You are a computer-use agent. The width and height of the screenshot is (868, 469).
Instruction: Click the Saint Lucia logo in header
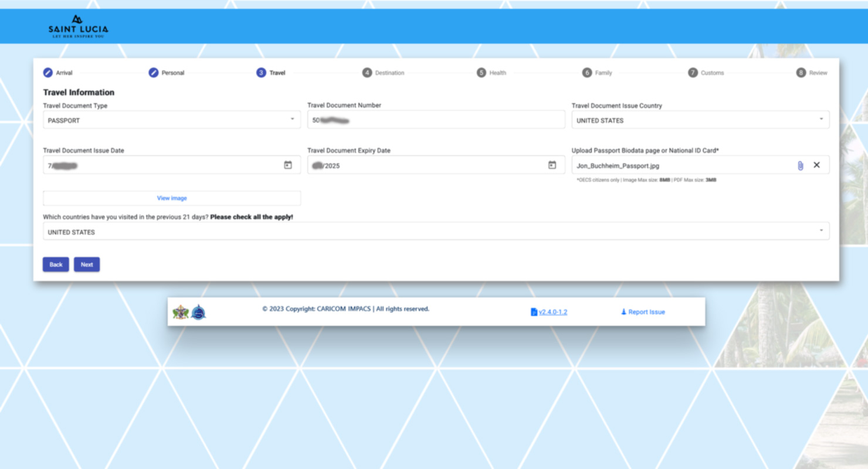[x=78, y=27]
